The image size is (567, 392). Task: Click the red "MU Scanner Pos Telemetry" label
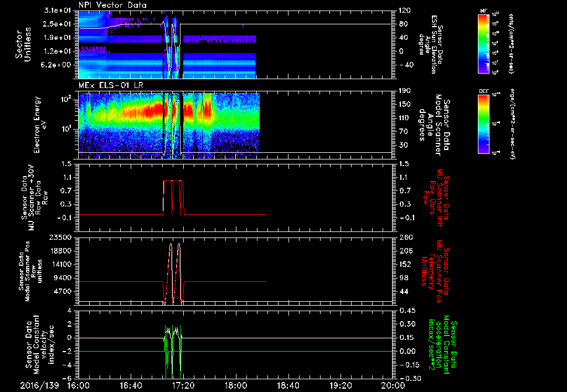pos(435,271)
